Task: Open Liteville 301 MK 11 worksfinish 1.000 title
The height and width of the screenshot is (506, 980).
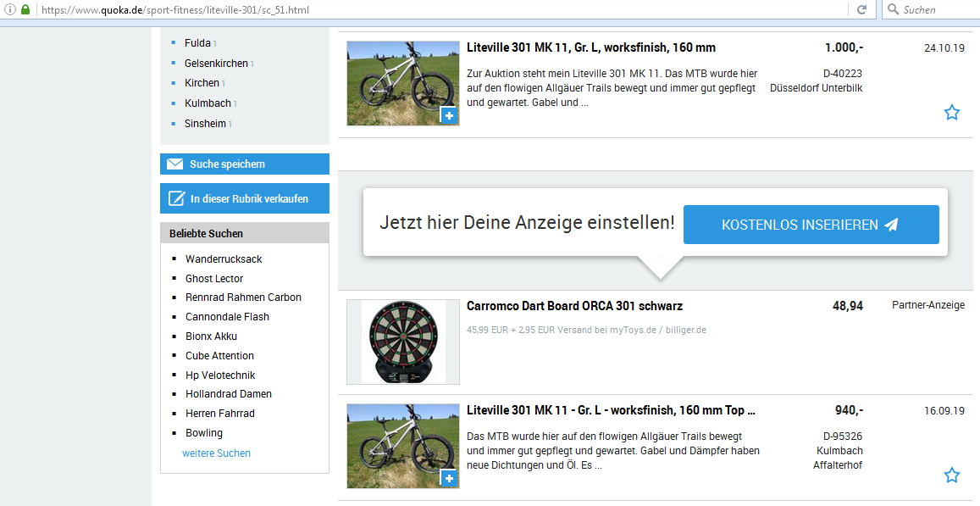Action: (590, 48)
